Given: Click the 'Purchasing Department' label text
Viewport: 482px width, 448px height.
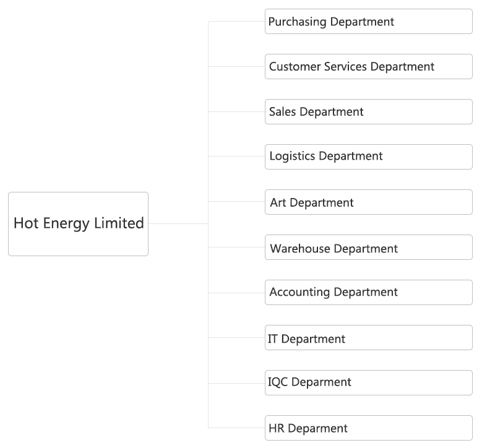Looking at the screenshot, I should pos(331,22).
